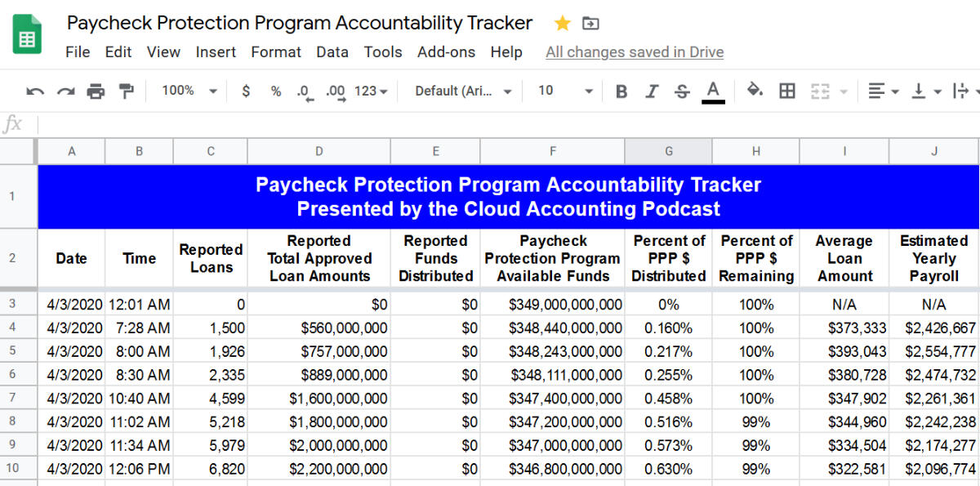Viewport: 980px width, 486px height.
Task: Toggle strikethrough formatting
Action: tap(682, 91)
